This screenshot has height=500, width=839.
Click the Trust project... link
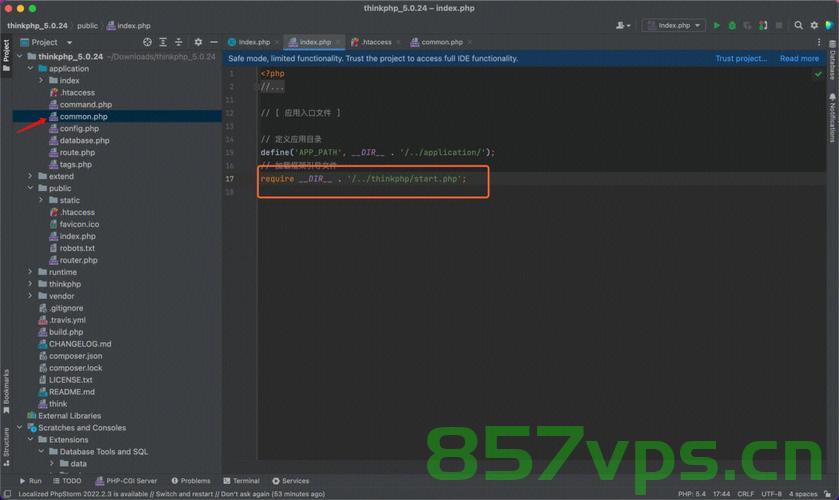click(741, 58)
